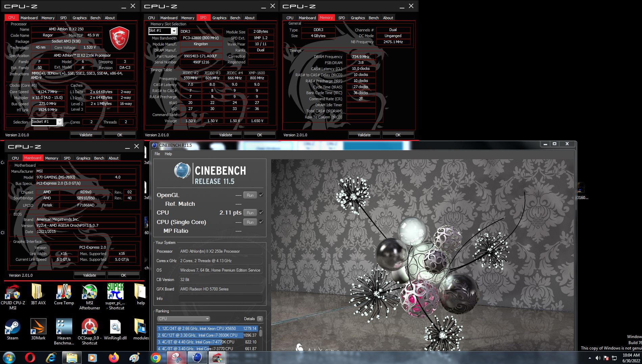Open SPD tab in the CPU-Z Mainboard window

(x=67, y=158)
